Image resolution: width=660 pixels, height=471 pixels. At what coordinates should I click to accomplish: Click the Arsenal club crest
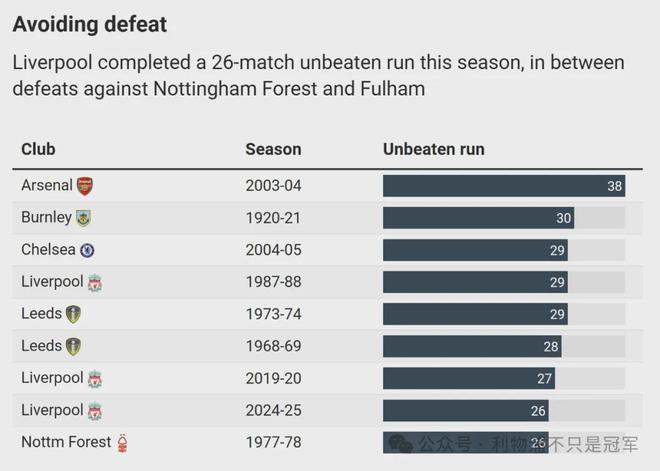(85, 186)
